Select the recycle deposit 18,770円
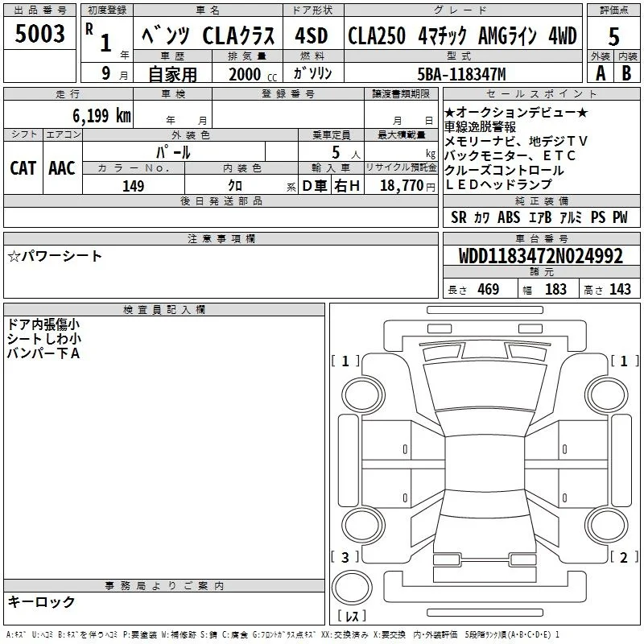This screenshot has height=644, width=644. (407, 186)
